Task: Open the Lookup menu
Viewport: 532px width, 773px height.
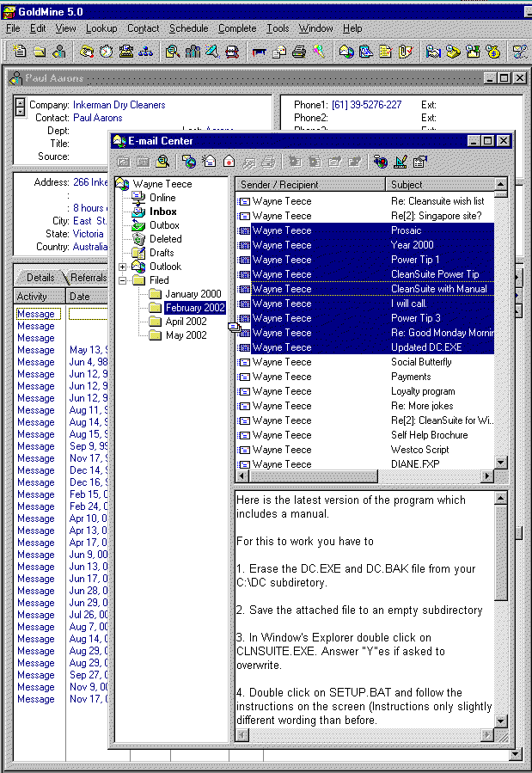Action: (101, 28)
